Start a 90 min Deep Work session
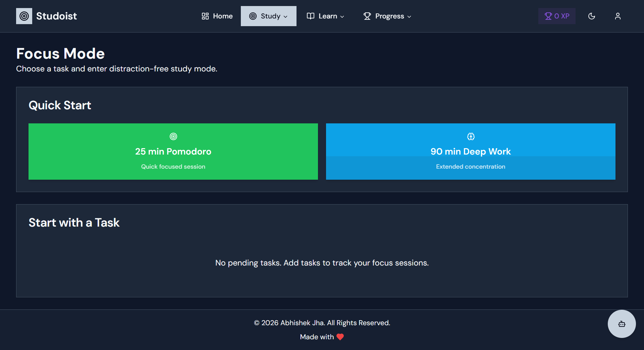Viewport: 644px width, 350px height. (x=471, y=151)
